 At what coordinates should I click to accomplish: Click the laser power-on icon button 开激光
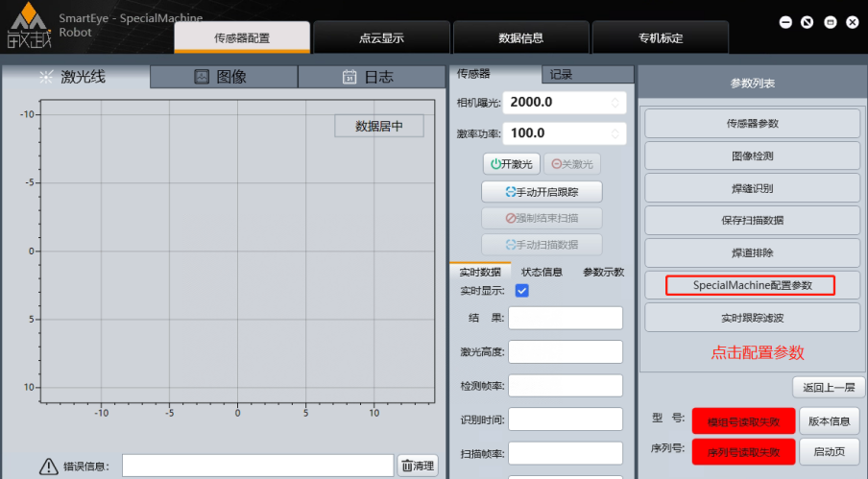pos(495,164)
